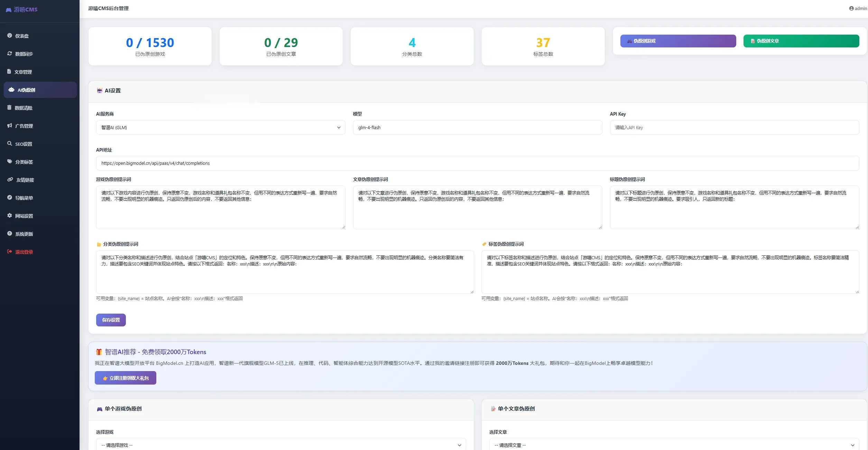
Task: Open 数据清除 sidebar entry
Action: coord(40,108)
